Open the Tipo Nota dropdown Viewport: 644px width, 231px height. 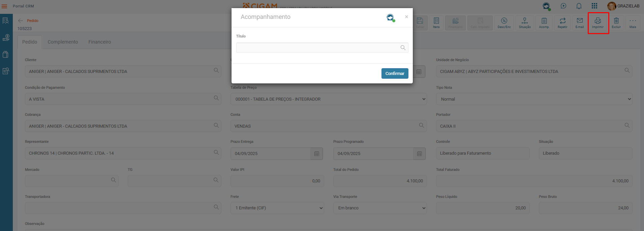(534, 99)
